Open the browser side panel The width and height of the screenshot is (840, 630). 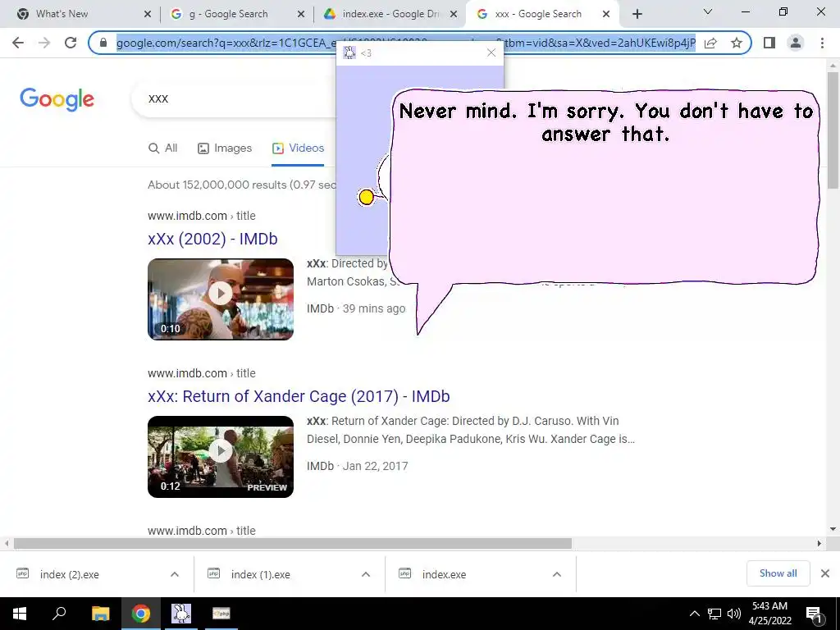pos(769,43)
